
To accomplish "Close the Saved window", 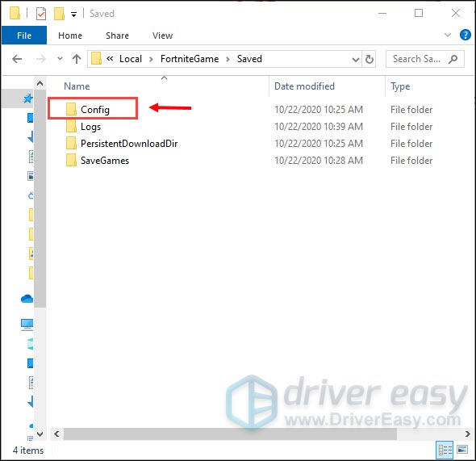I will [x=456, y=13].
